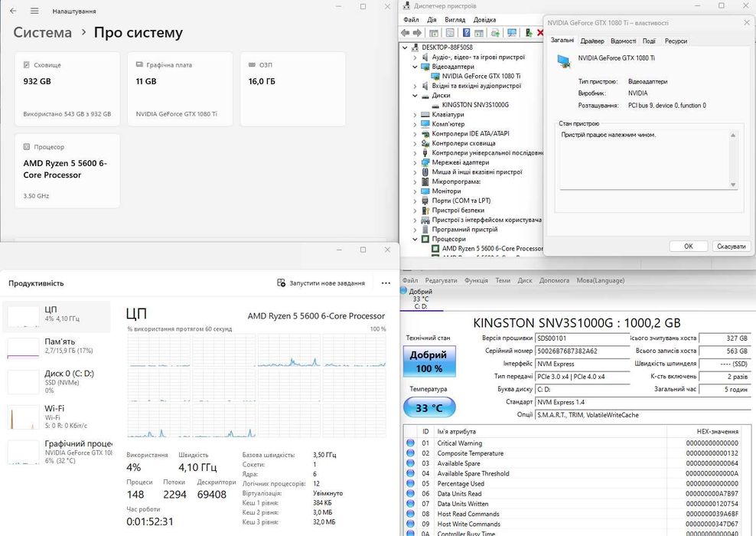756x536 pixels.
Task: Select Пам'ять in Task Manager sidebar
Action: coord(57,348)
